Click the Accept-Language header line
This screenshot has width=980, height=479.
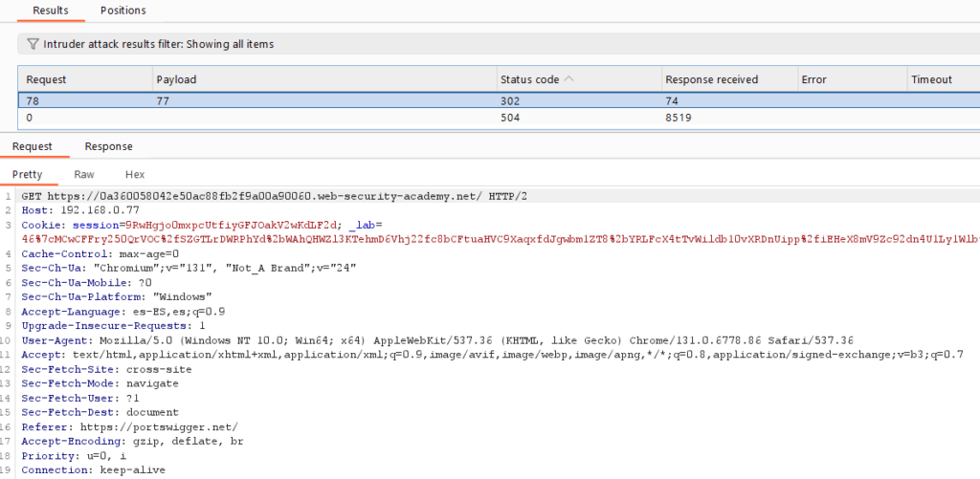click(x=123, y=311)
